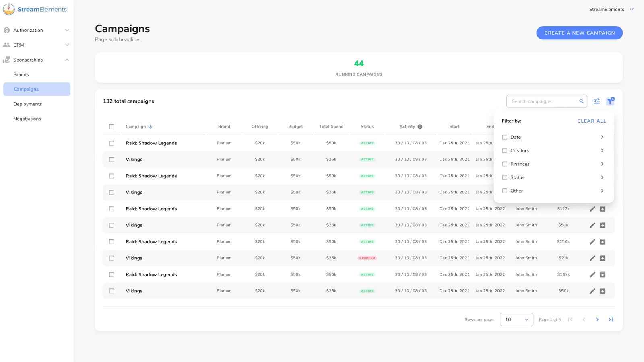Archive the last Vikings campaign with $50k value

603,291
